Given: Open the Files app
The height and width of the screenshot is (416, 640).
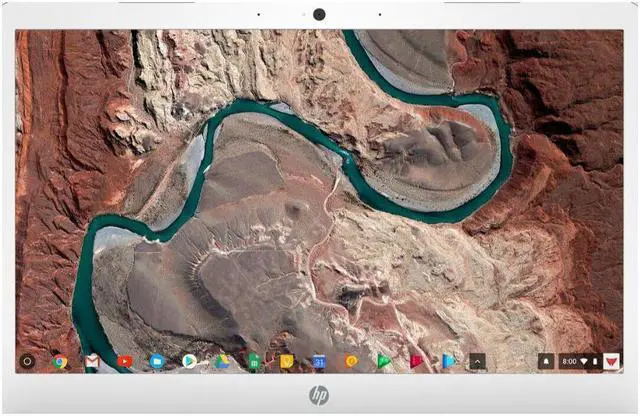Looking at the screenshot, I should point(157,361).
